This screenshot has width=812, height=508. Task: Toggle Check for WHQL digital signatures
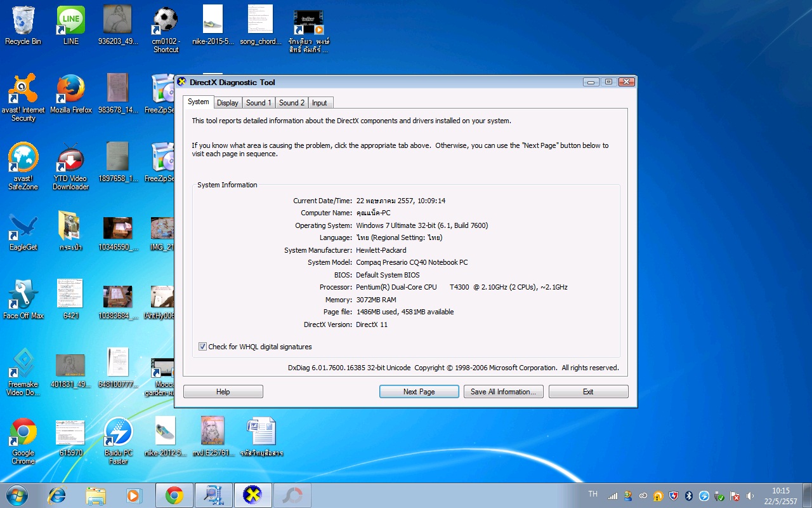(202, 347)
